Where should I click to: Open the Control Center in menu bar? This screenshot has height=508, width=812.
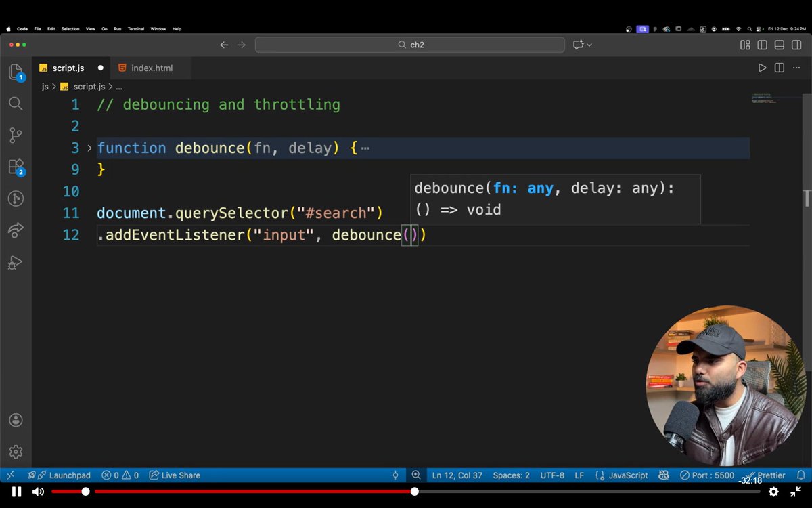pos(760,29)
